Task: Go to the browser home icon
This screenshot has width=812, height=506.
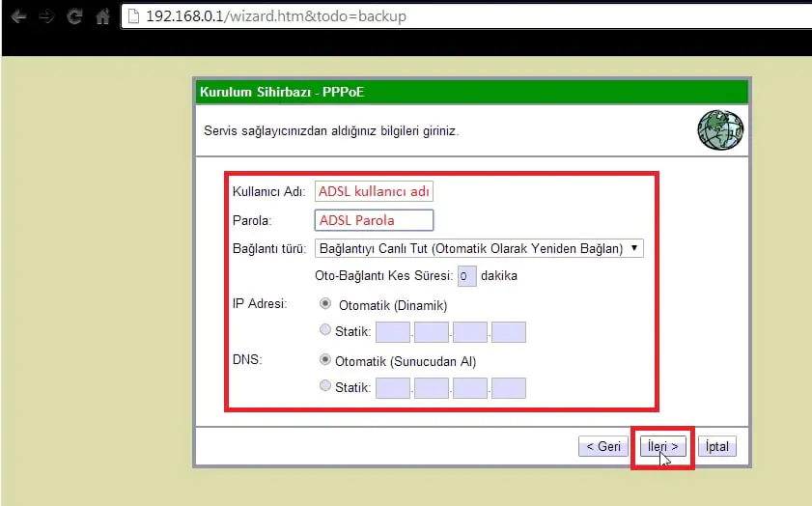Action: pyautogui.click(x=102, y=16)
